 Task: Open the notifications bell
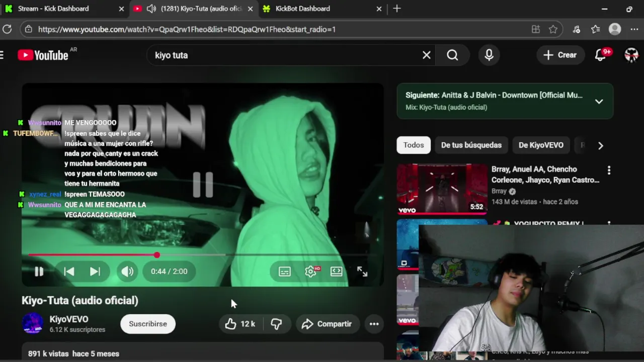pos(600,55)
